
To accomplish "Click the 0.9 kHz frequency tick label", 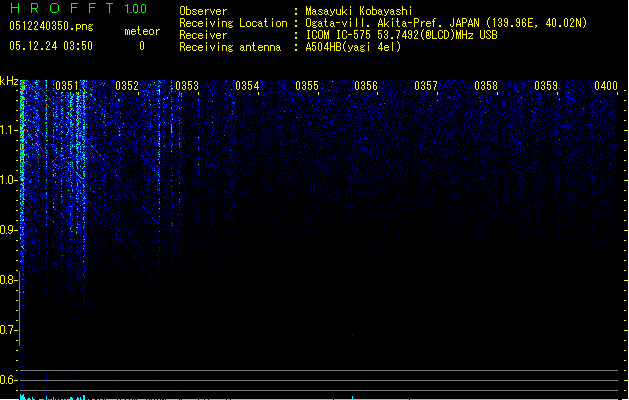I will click(8, 230).
